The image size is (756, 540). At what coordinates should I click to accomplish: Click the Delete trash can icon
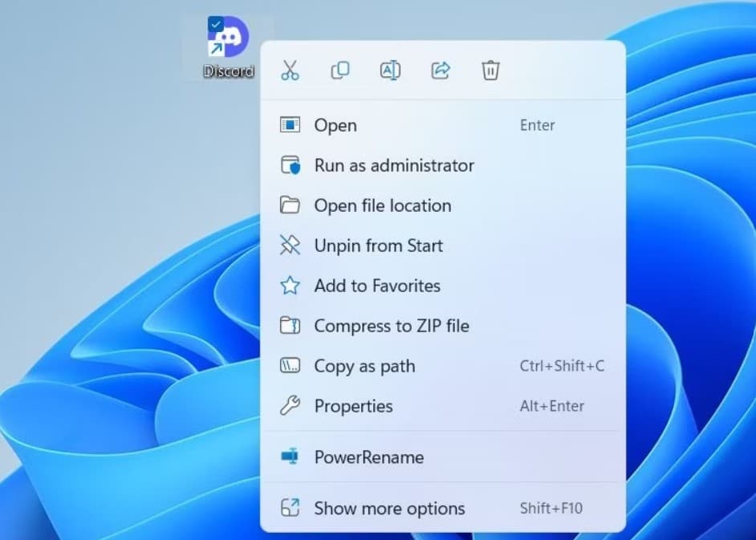(490, 71)
